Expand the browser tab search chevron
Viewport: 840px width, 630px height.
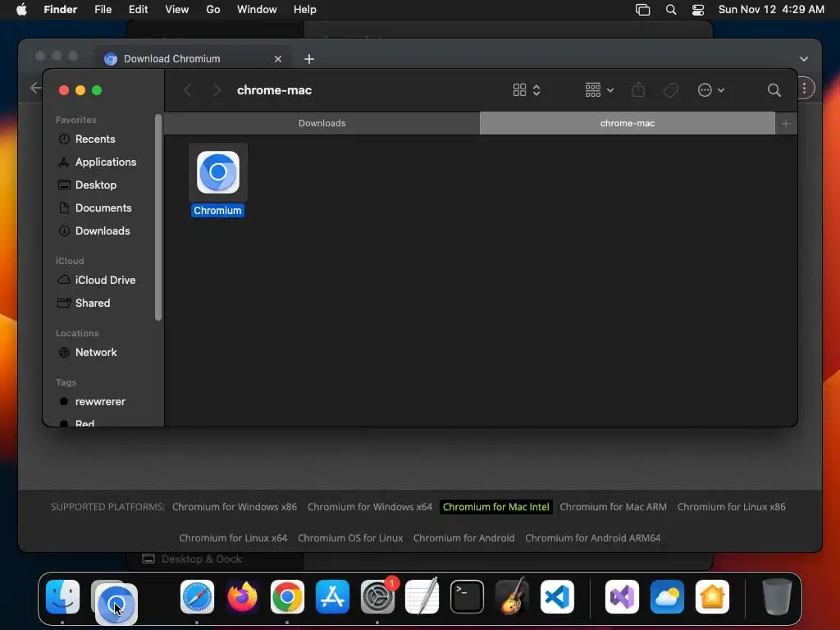point(804,59)
